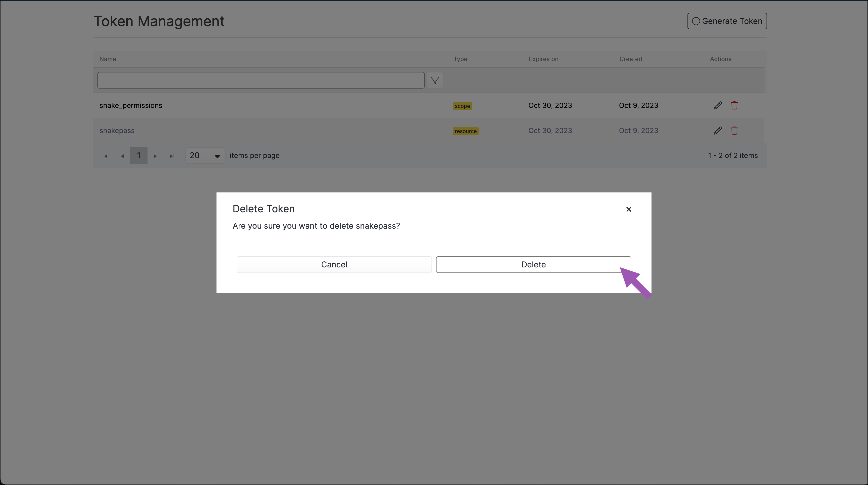Click Generate Token button
The height and width of the screenshot is (485, 868).
pyautogui.click(x=727, y=21)
